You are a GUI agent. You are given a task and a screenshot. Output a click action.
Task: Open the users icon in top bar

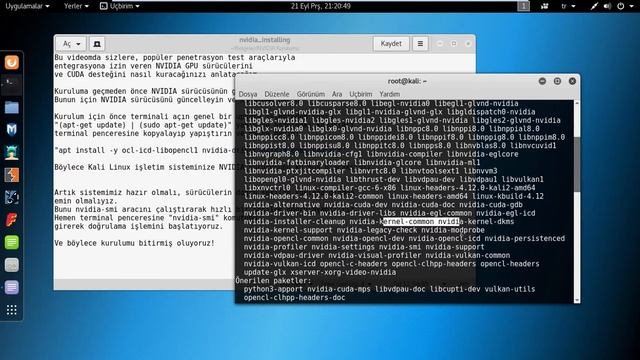tap(545, 6)
